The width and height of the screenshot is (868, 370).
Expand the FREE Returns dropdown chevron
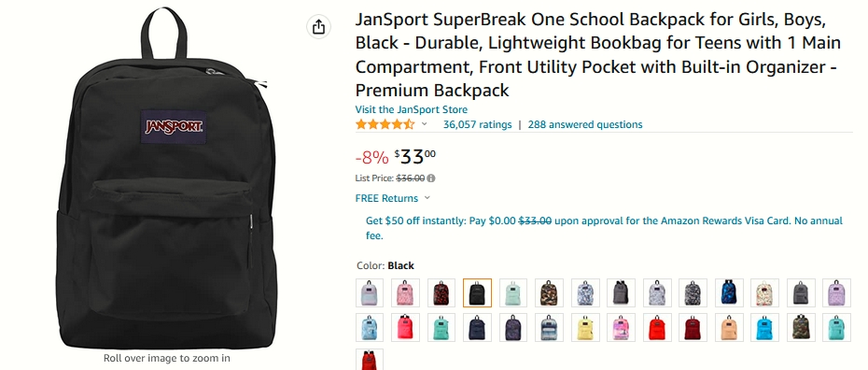tap(427, 198)
